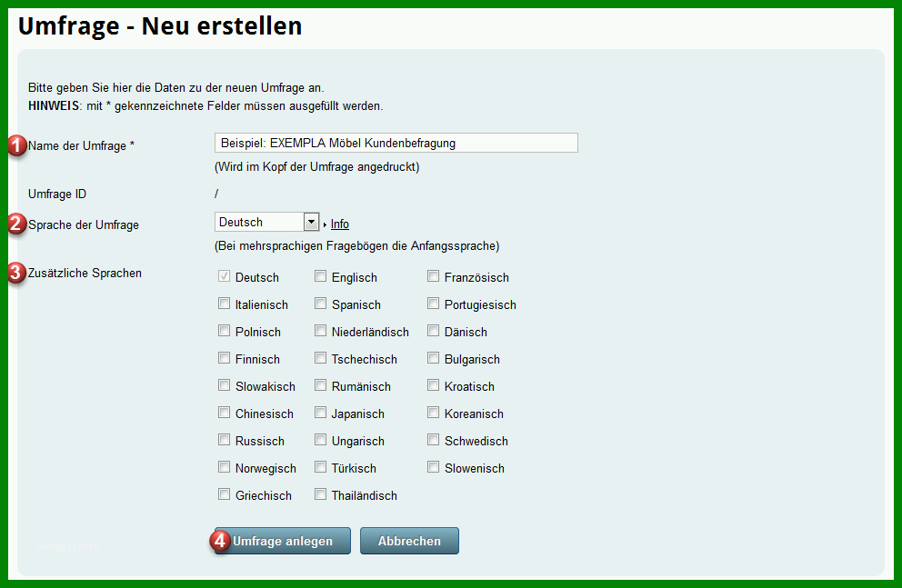Viewport: 902px width, 588px height.
Task: Click the HINWEIS required-fields note
Action: pyautogui.click(x=205, y=106)
